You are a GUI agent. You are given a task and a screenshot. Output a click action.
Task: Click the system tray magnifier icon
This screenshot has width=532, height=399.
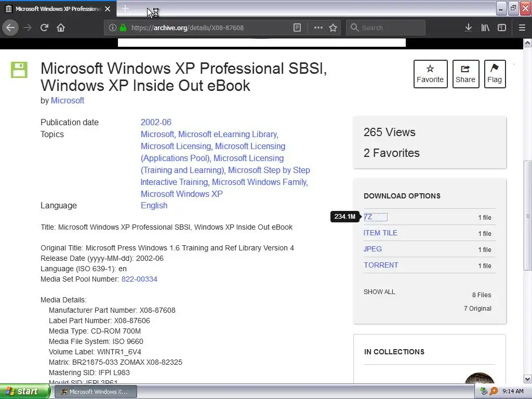tap(494, 392)
